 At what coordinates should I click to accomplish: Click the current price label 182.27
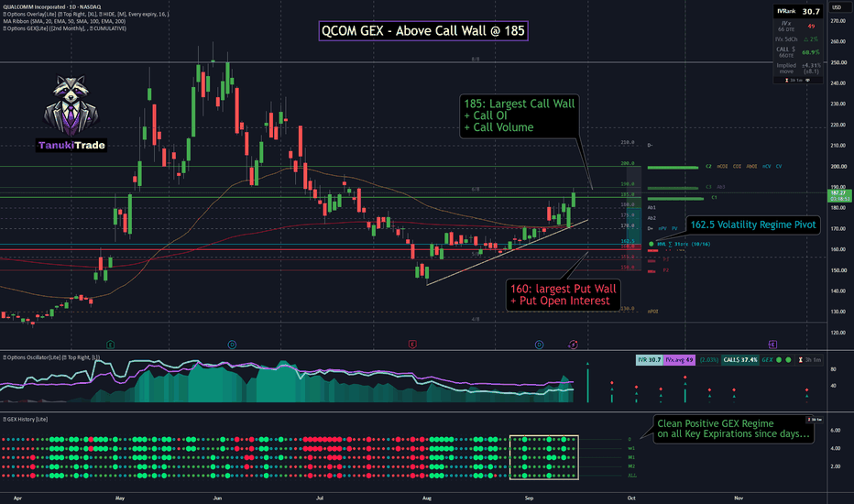coord(838,192)
